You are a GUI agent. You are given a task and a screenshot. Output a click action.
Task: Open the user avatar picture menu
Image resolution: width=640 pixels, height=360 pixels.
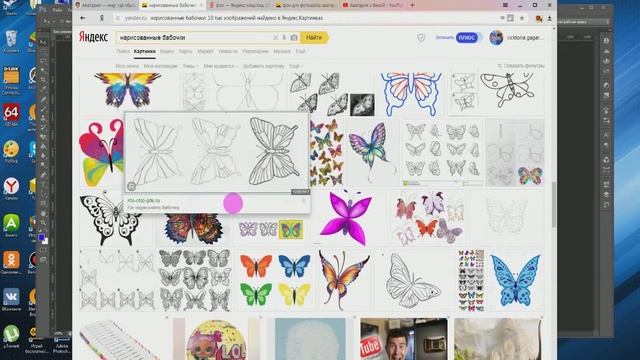coord(496,38)
